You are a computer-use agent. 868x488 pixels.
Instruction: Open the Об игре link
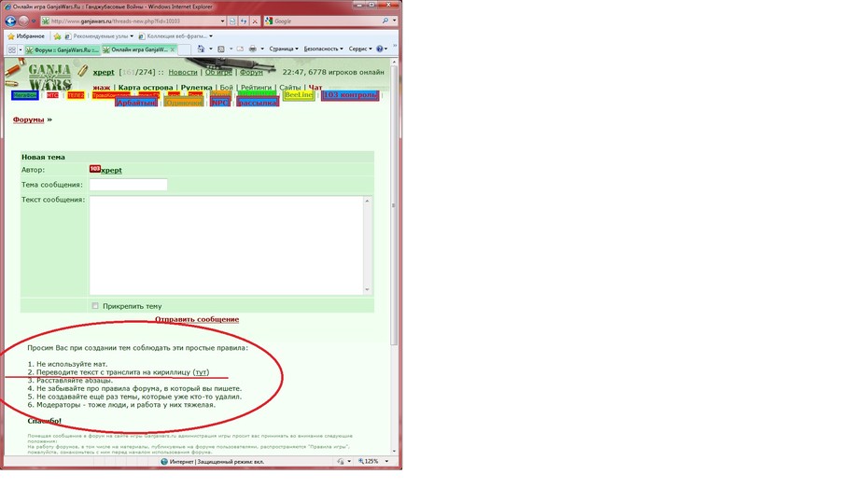pyautogui.click(x=218, y=72)
